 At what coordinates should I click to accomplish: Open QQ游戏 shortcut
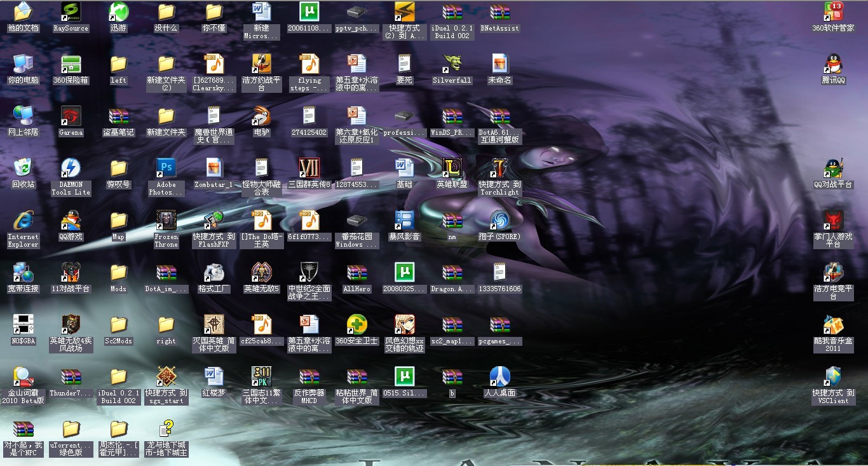tap(71, 220)
